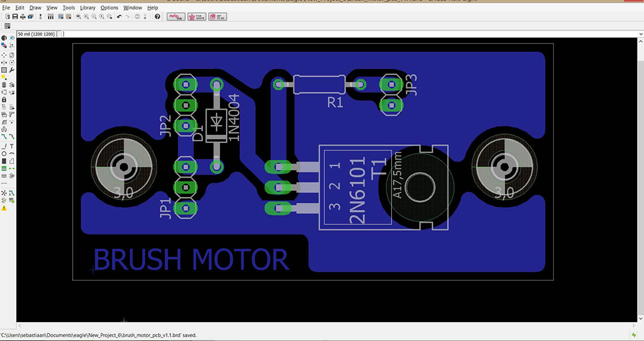Image resolution: width=644 pixels, height=341 pixels.
Task: Open the File menu
Action: 6,8
